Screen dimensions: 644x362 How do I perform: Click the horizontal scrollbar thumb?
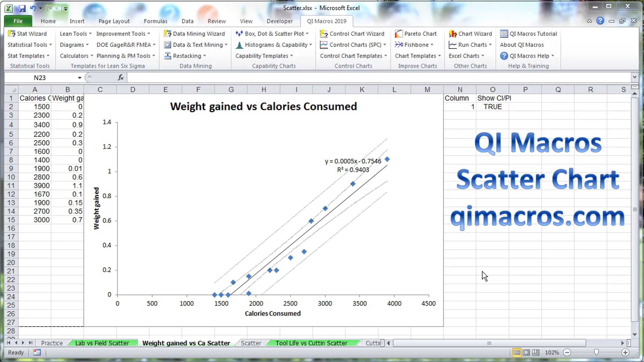pos(489,343)
